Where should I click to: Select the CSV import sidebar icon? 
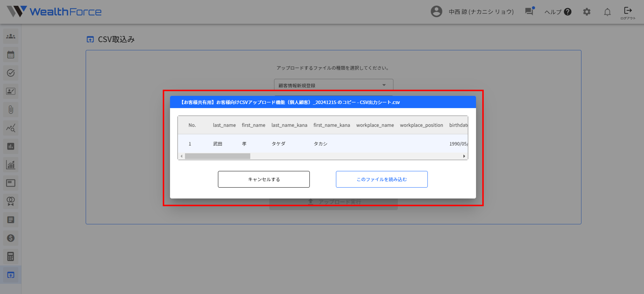pyautogui.click(x=11, y=275)
